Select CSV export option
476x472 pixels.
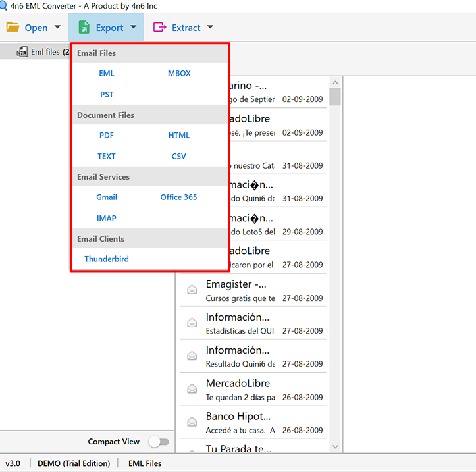point(179,156)
